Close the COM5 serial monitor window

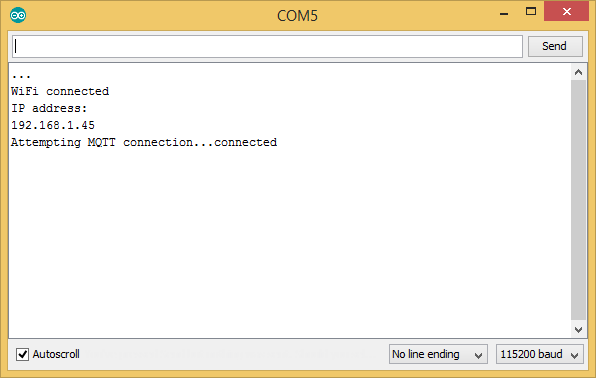566,11
